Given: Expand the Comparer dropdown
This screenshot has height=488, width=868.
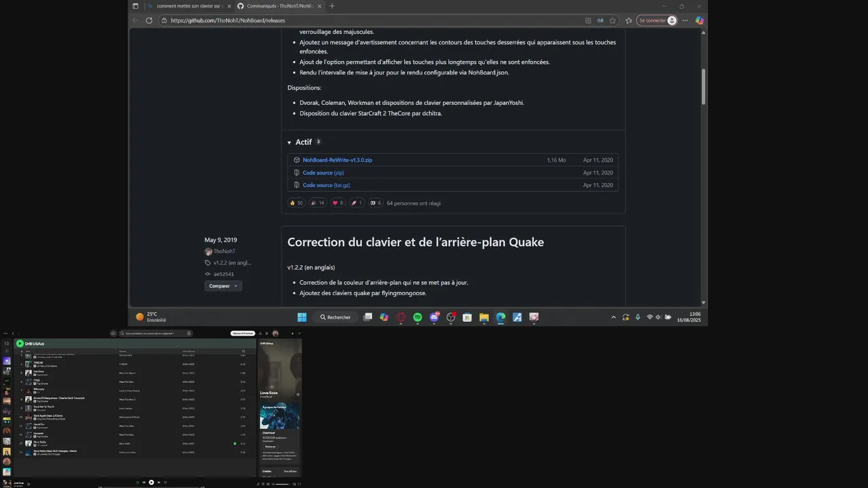Looking at the screenshot, I should [x=223, y=286].
